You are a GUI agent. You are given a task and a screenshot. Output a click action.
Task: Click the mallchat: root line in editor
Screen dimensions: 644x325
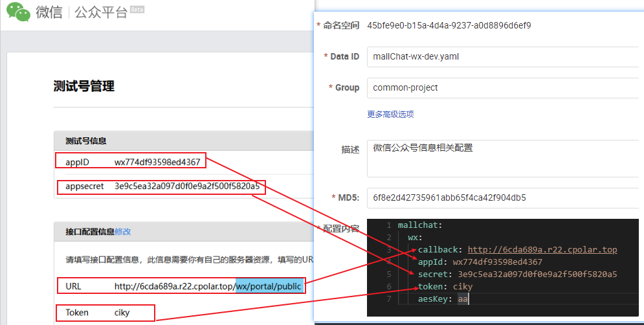[x=420, y=225]
